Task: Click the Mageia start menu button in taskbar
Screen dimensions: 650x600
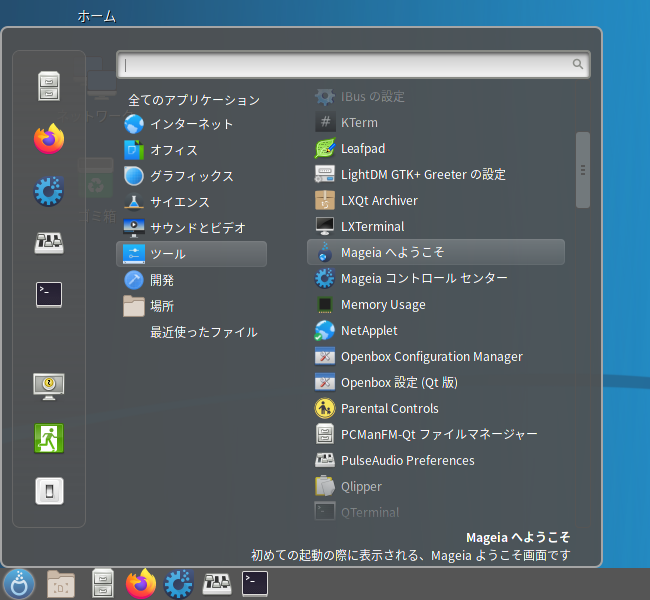Action: [x=19, y=583]
